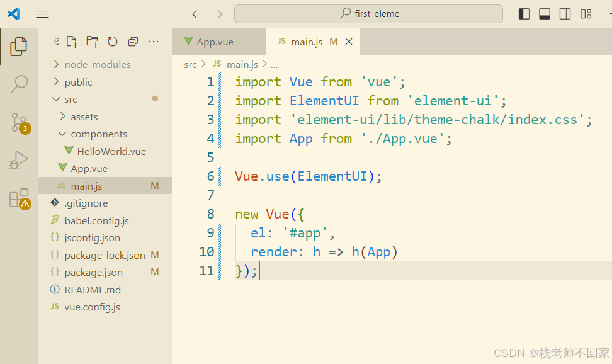Image resolution: width=612 pixels, height=364 pixels.
Task: Create a new file in the Explorer
Action: (x=72, y=41)
